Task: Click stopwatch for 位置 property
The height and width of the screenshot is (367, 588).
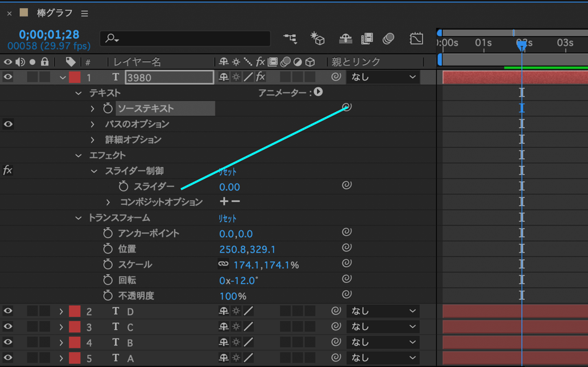Action: 108,249
